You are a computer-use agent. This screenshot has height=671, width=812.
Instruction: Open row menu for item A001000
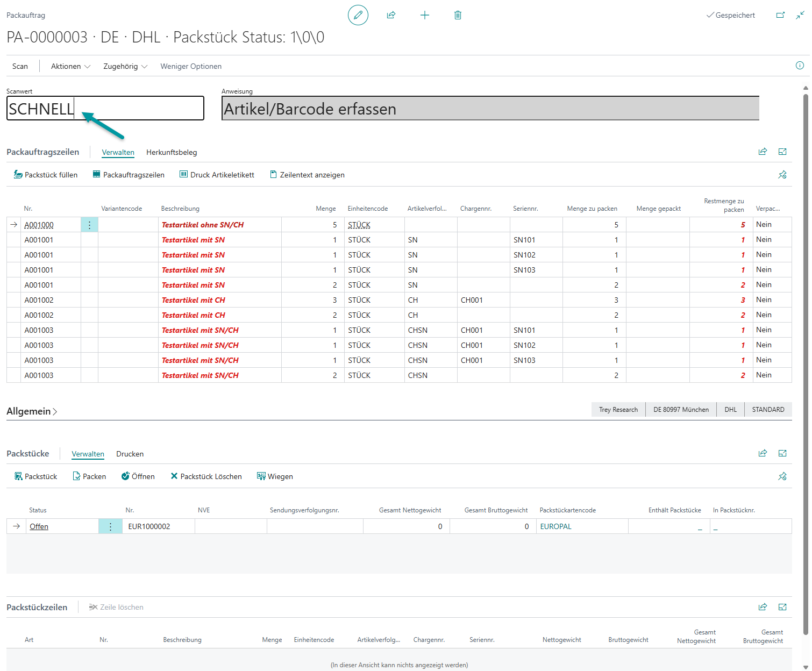[x=89, y=225]
